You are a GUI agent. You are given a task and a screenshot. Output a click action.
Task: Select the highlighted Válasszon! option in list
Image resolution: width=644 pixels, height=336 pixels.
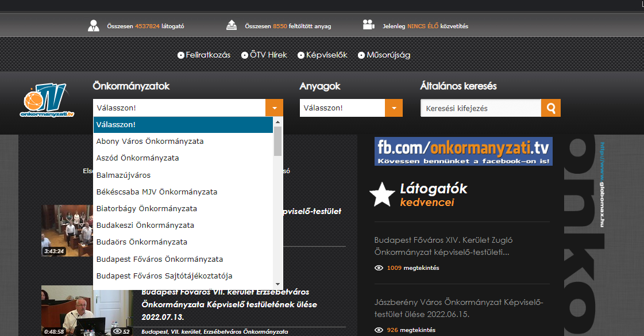(x=183, y=125)
